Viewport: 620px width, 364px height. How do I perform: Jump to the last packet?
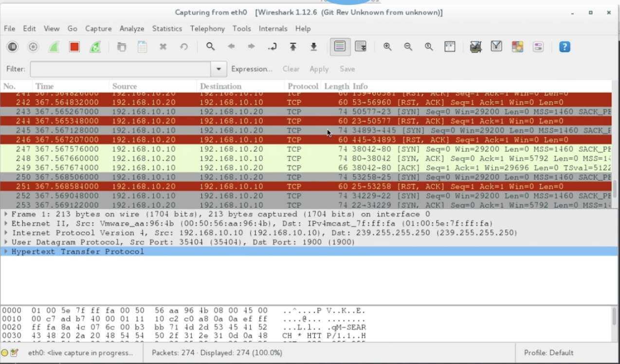(314, 47)
